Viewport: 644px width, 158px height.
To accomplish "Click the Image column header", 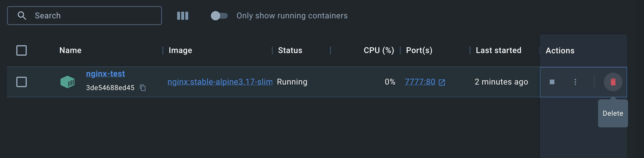I will 180,50.
